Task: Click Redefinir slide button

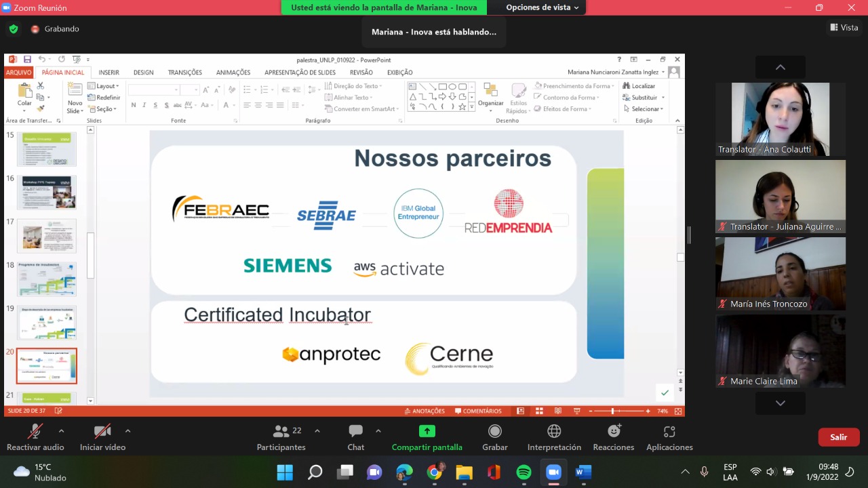Action: pyautogui.click(x=104, y=98)
